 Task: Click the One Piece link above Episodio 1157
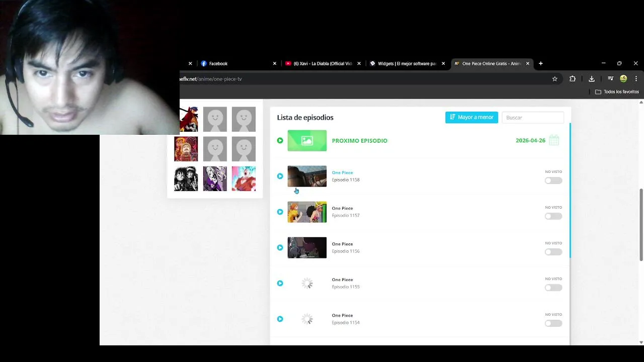coord(342,208)
